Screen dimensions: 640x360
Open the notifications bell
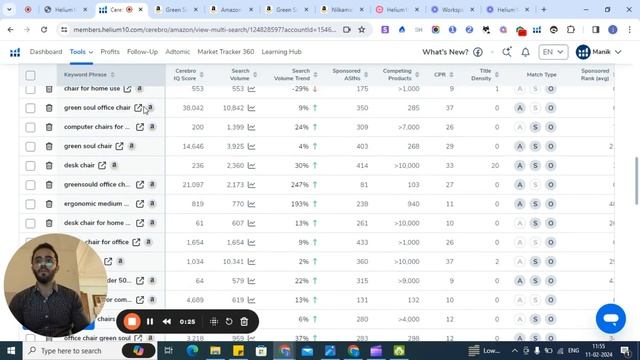click(x=526, y=52)
